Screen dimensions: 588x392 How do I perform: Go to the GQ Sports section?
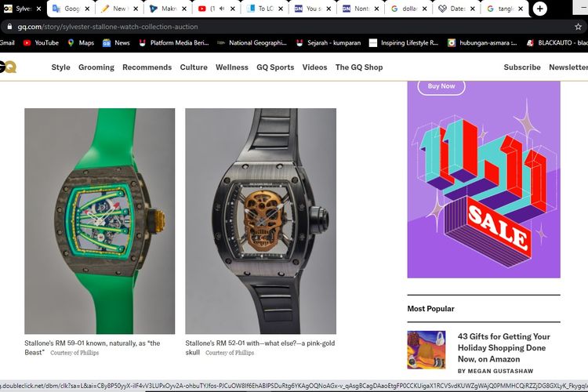tap(275, 67)
